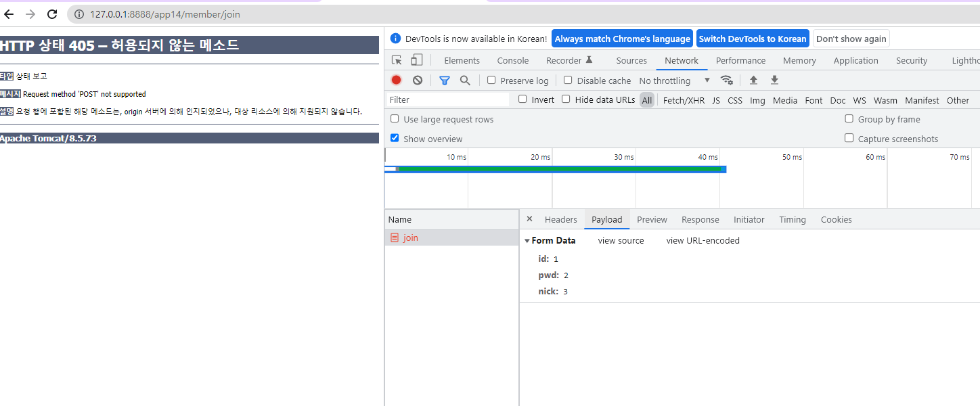980x406 pixels.
Task: Stop recording the network log
Action: 397,80
